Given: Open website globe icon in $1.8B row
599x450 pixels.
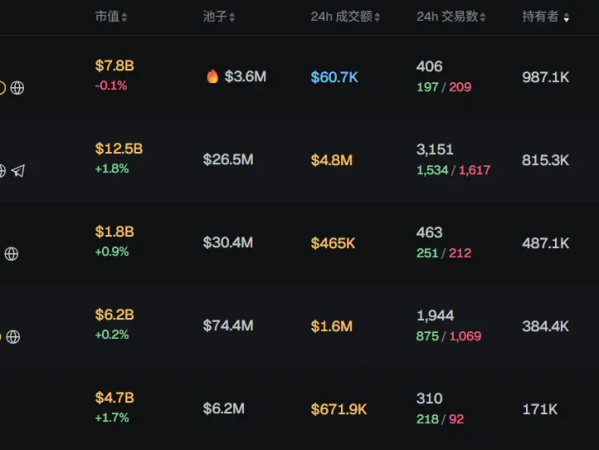Looking at the screenshot, I should (11, 254).
